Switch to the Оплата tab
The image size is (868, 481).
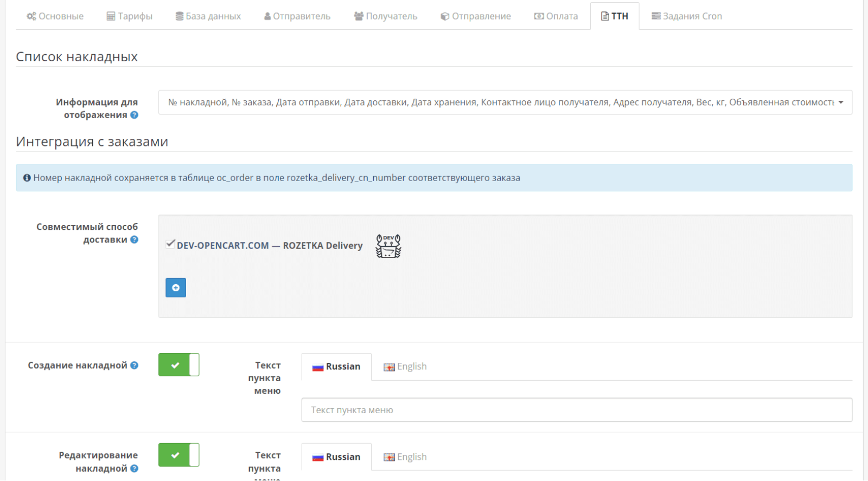pyautogui.click(x=556, y=16)
